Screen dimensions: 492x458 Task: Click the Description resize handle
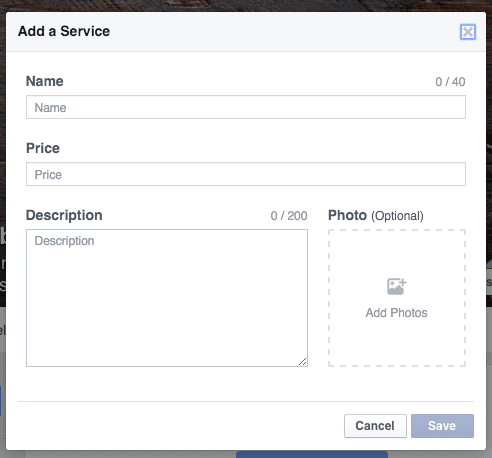click(303, 362)
